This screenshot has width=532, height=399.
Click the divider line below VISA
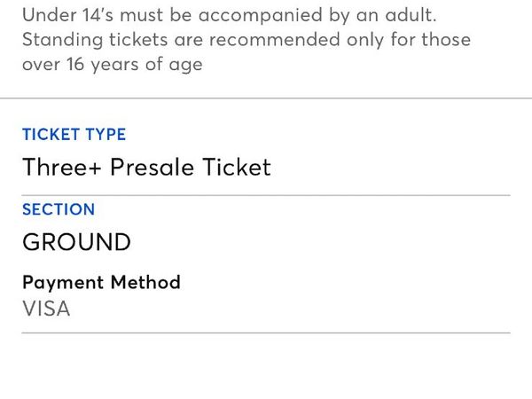pos(266,333)
